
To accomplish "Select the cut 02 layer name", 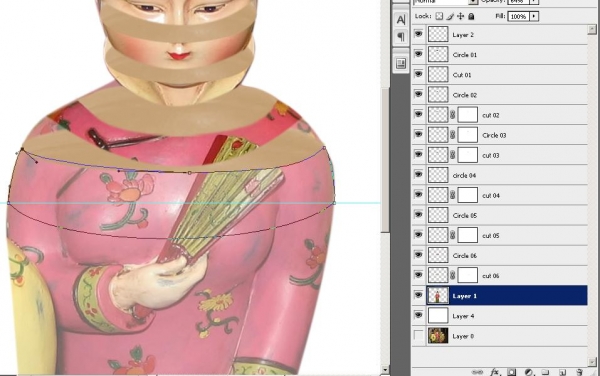I will (491, 115).
